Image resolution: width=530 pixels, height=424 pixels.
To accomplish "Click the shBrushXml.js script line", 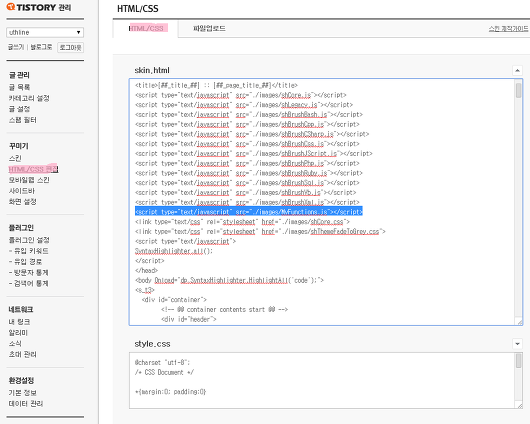I will click(247, 203).
